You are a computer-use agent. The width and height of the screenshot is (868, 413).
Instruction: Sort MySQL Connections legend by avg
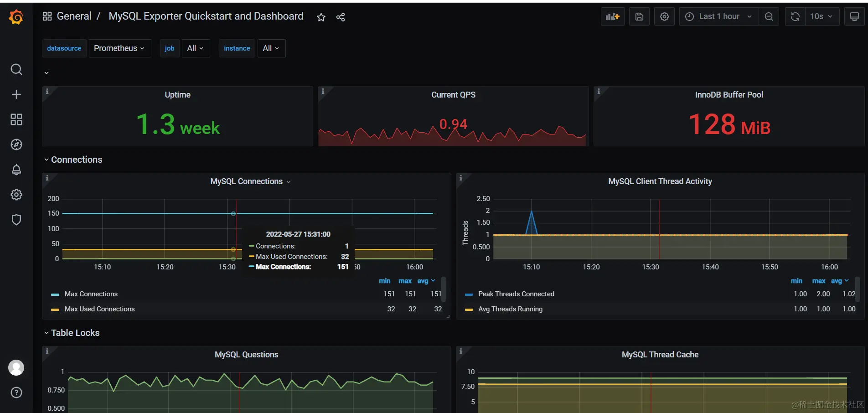coord(426,281)
